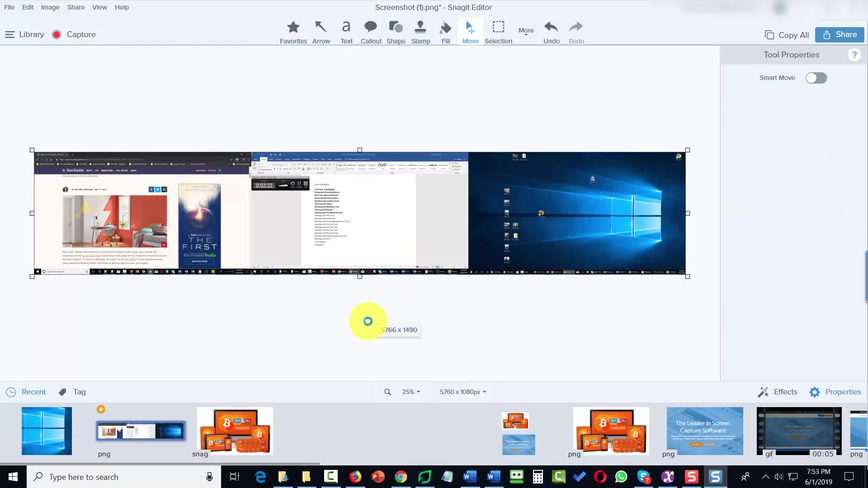Image resolution: width=868 pixels, height=488 pixels.
Task: Click the Windows Start button
Action: (13, 477)
